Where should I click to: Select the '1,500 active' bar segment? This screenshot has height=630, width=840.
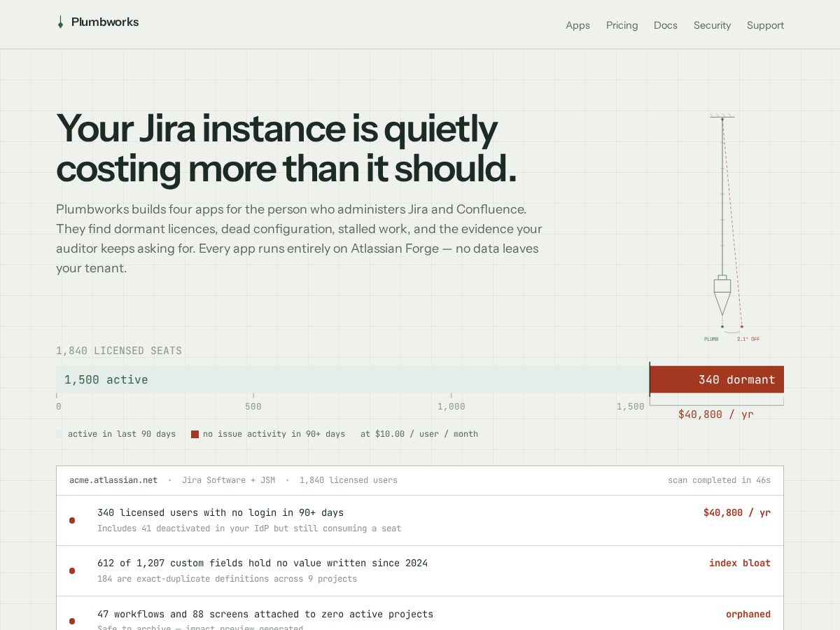click(353, 379)
